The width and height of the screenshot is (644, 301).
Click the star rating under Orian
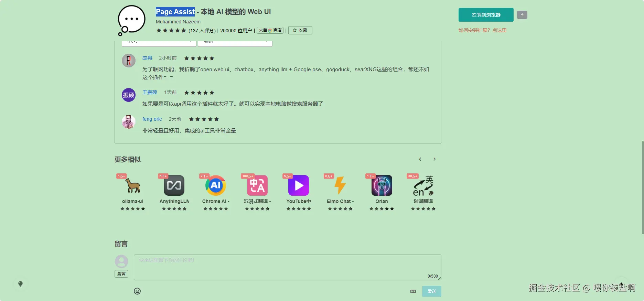(x=382, y=209)
